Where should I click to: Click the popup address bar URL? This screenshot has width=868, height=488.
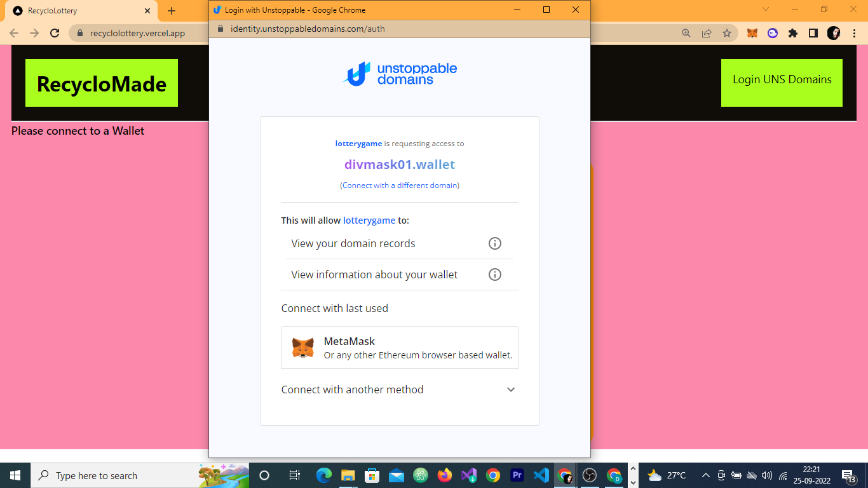tap(308, 29)
